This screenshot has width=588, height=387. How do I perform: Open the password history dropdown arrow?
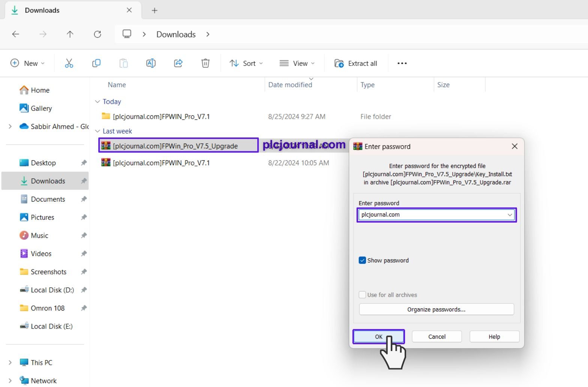(x=510, y=215)
